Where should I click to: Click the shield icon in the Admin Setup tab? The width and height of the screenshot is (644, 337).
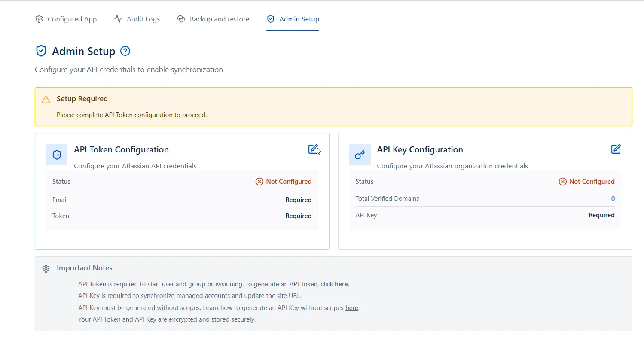tap(271, 19)
